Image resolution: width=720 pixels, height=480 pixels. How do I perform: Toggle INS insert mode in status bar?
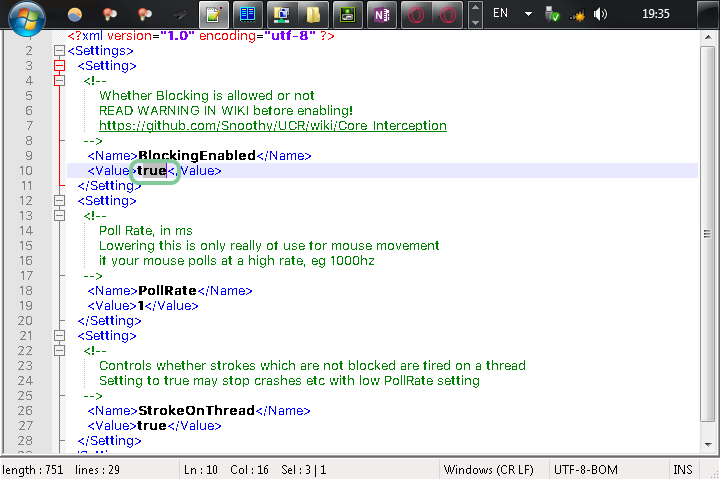click(x=683, y=470)
